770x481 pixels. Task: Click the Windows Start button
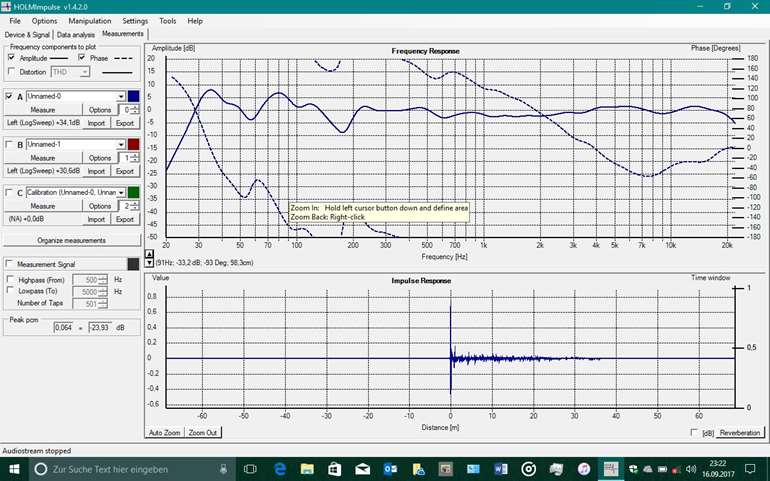pos(14,468)
